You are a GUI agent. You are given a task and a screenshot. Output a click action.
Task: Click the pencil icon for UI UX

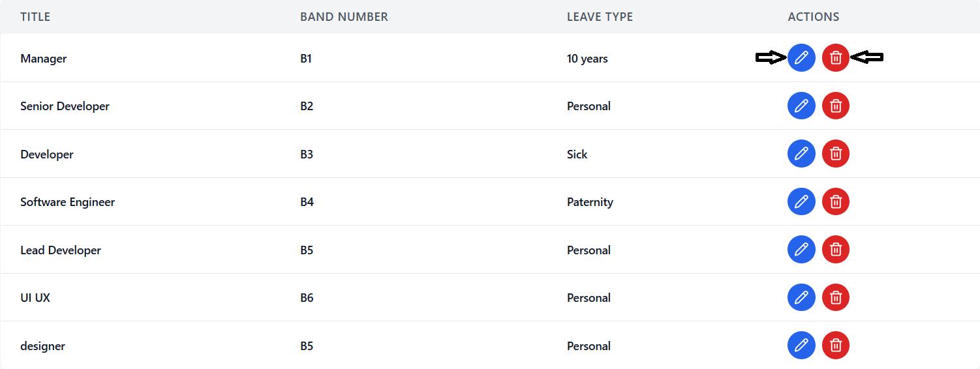pos(801,297)
